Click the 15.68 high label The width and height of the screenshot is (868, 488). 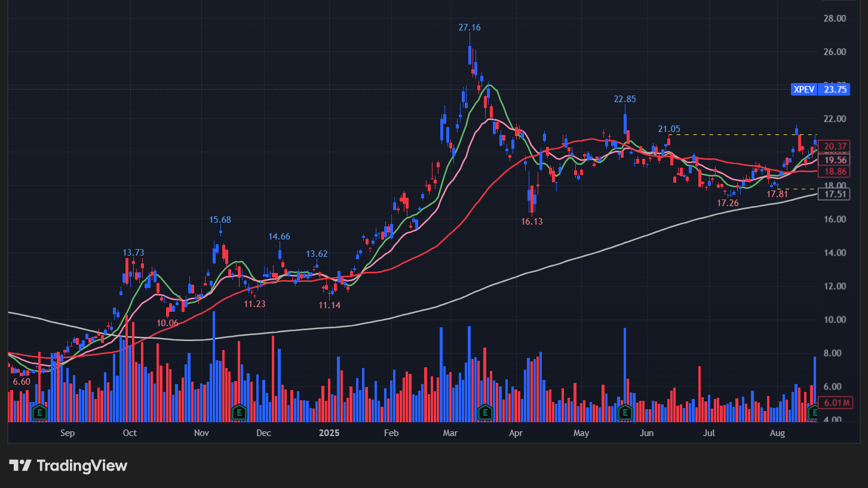pyautogui.click(x=220, y=220)
